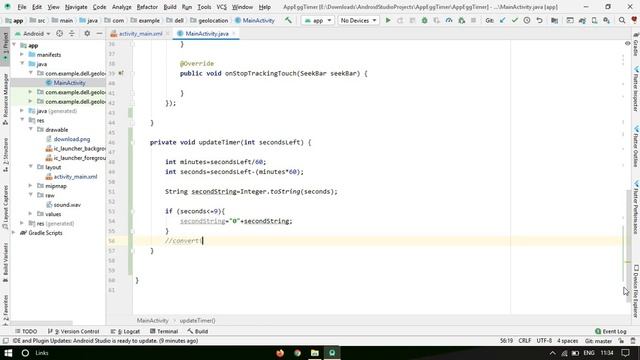The height and width of the screenshot is (360, 640).
Task: Select the MainActivity.java editor tab
Action: coord(207,33)
